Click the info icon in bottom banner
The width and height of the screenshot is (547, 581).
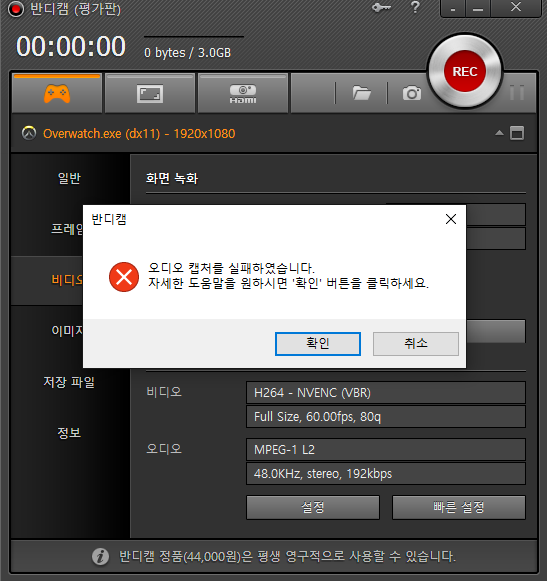pos(100,556)
